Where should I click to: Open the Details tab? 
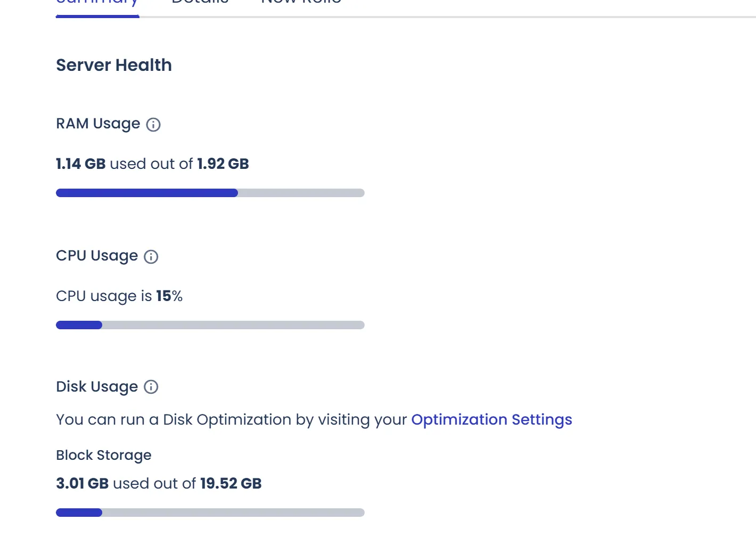click(200, 3)
